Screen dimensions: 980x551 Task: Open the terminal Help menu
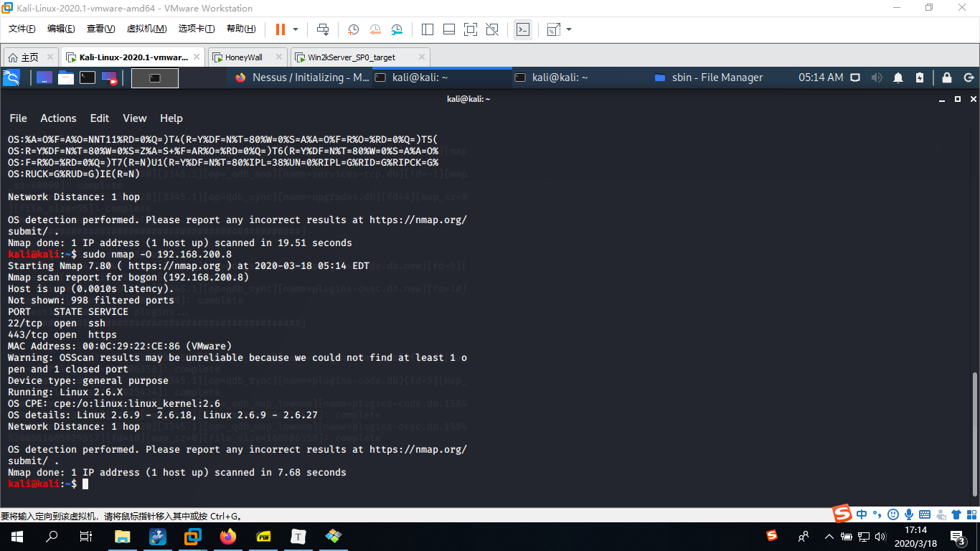(171, 118)
